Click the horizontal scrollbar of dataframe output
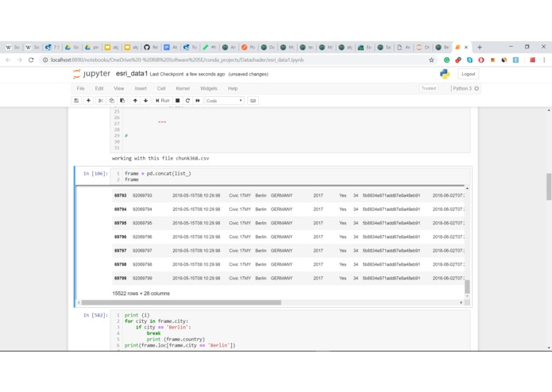Image resolution: width=552 pixels, height=392 pixels. (x=181, y=302)
